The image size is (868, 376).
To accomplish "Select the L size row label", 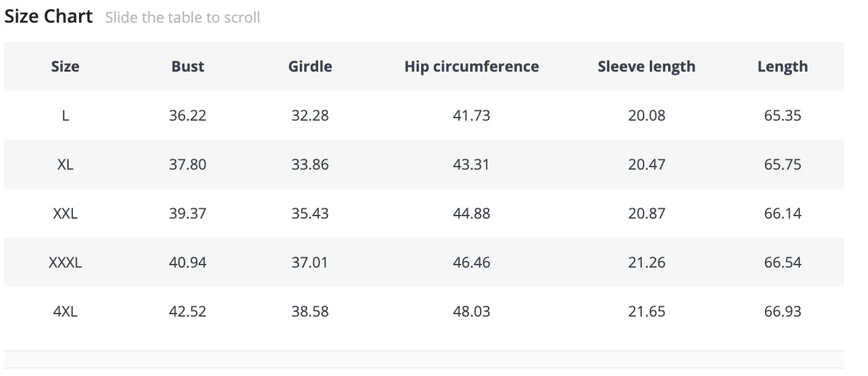I will tap(66, 115).
